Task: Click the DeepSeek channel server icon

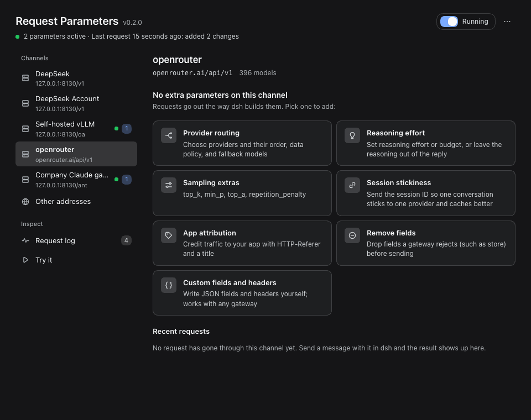Action: point(25,78)
